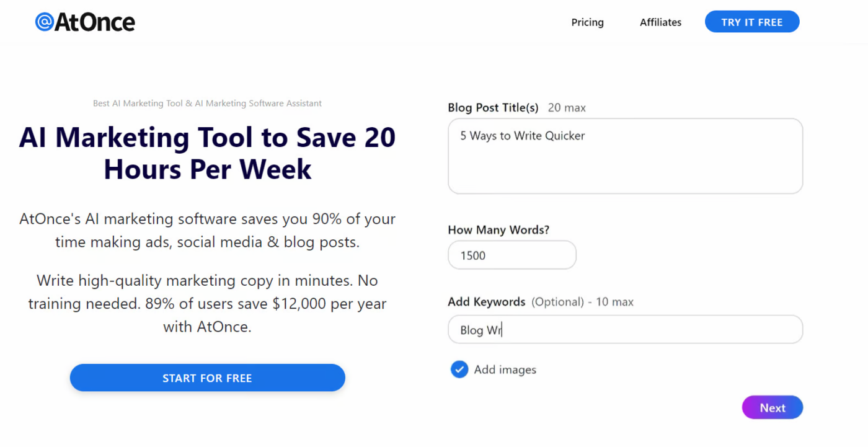Go to the Affiliates page

click(660, 22)
